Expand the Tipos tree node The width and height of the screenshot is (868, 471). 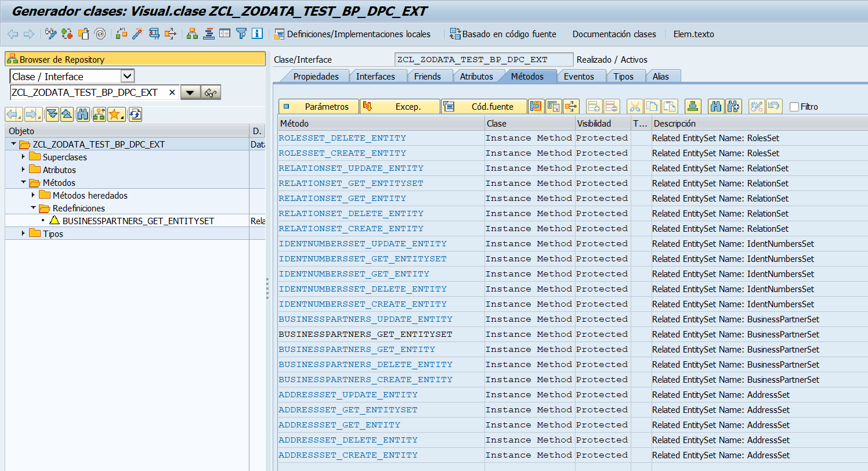pos(23,233)
